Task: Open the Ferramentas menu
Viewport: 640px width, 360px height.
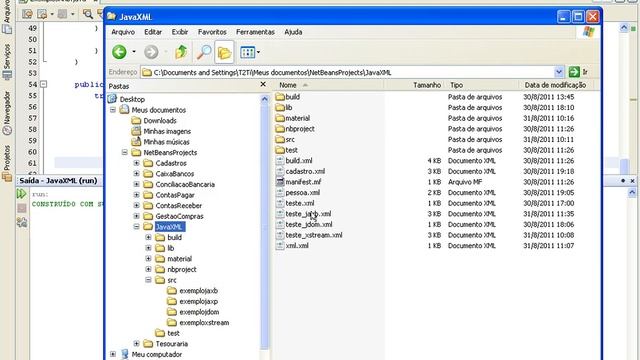Action: [255, 32]
